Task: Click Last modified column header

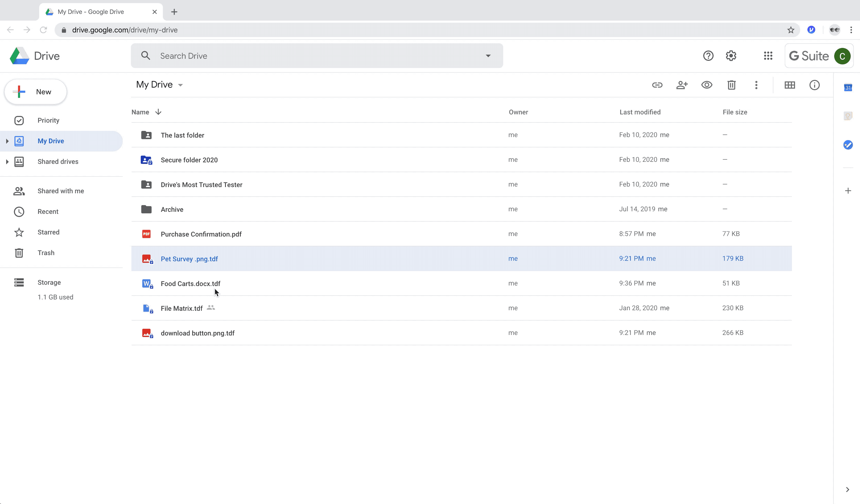Action: [x=640, y=112]
